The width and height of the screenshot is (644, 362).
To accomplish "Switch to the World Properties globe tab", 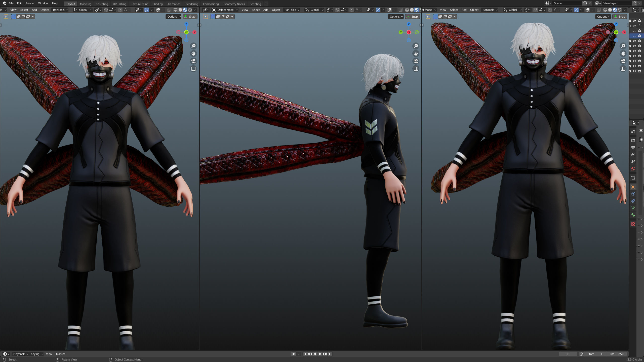I will tap(633, 168).
